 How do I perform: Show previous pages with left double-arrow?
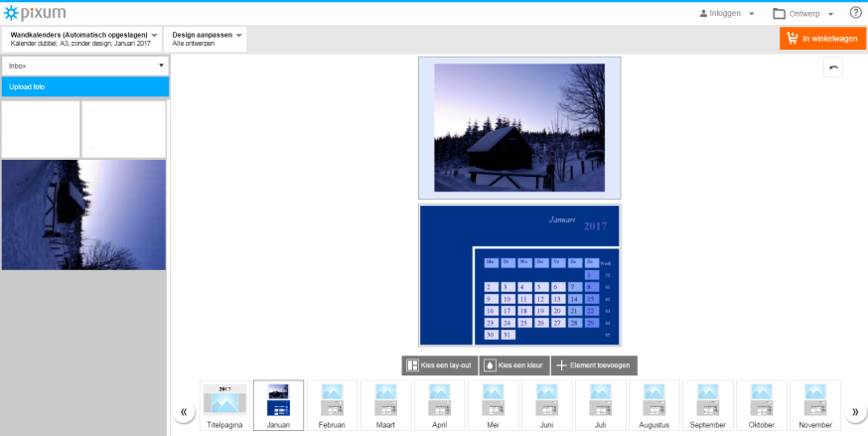(184, 411)
